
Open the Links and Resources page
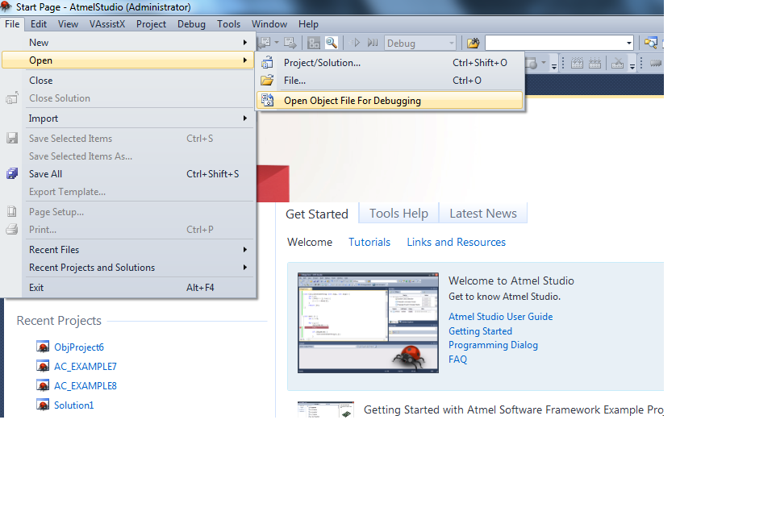(x=456, y=242)
